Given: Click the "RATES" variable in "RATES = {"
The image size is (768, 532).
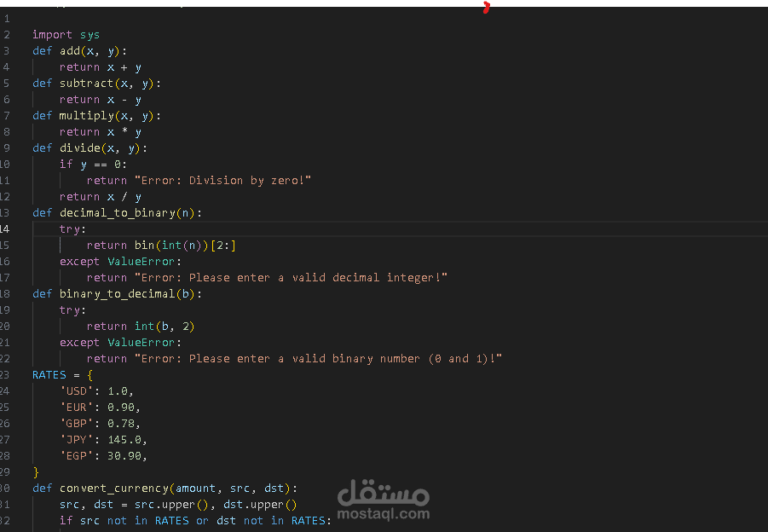Looking at the screenshot, I should pos(49,375).
